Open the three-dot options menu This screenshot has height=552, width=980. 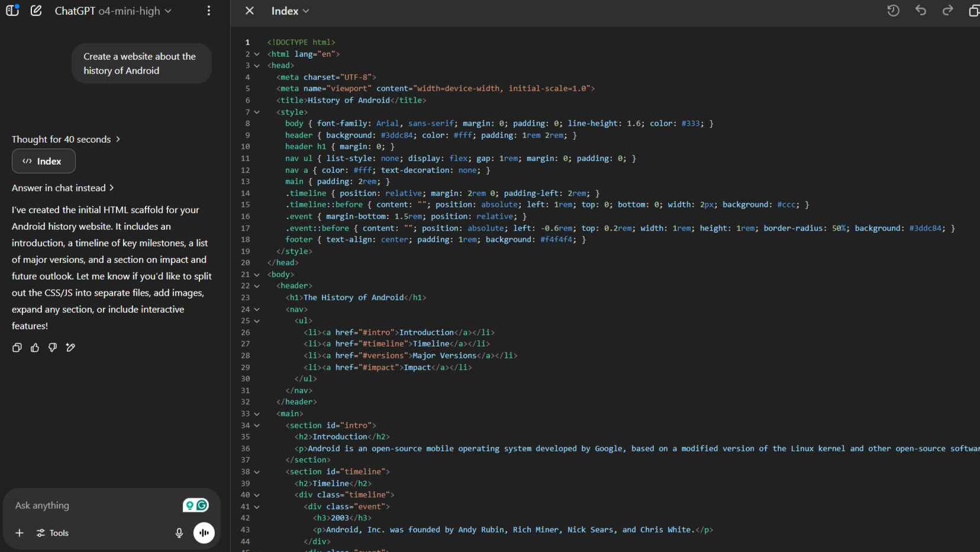(x=209, y=11)
